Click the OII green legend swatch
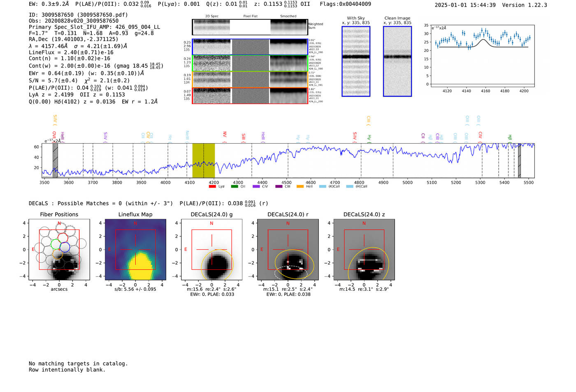Screen dimensions: 576x392 tap(235, 187)
